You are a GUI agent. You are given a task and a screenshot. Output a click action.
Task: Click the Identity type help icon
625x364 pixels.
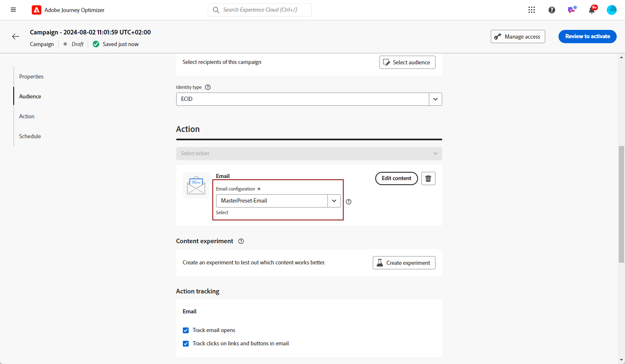(x=208, y=87)
